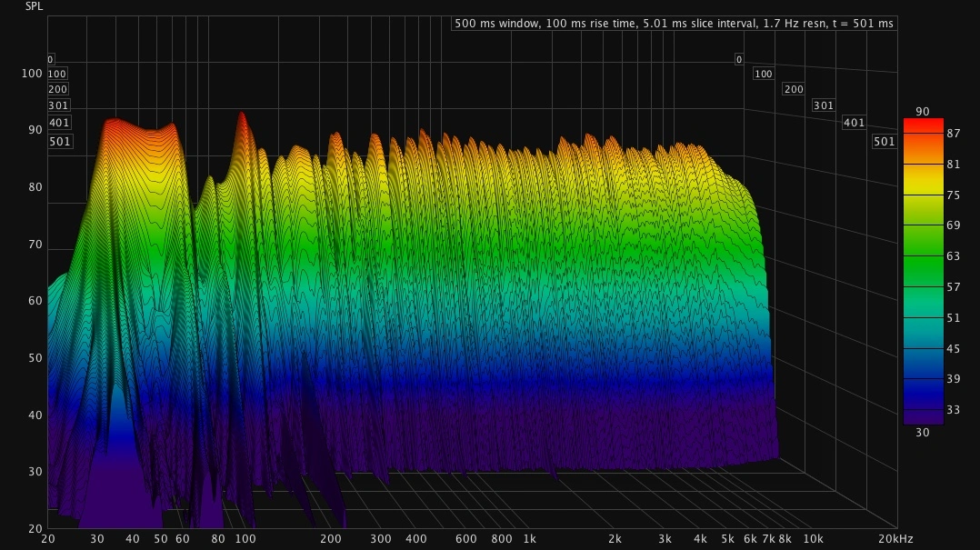980x550 pixels.
Task: Select the right-side 401 ms time slice label
Action: pos(854,123)
